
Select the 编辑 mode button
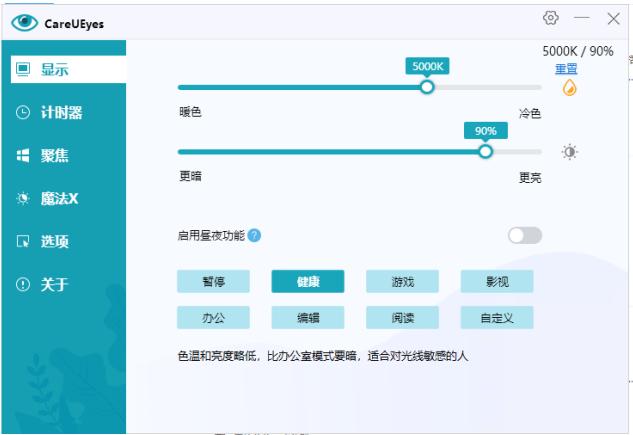pos(308,318)
